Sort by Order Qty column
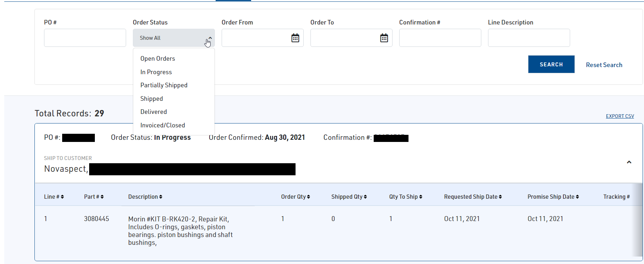This screenshot has height=264, width=644. (296, 197)
